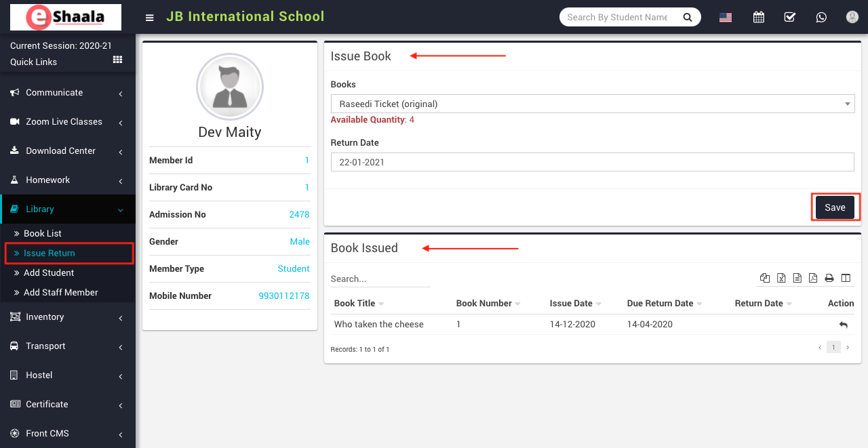
Task: Open WhatsApp icon in top bar
Action: pos(821,17)
